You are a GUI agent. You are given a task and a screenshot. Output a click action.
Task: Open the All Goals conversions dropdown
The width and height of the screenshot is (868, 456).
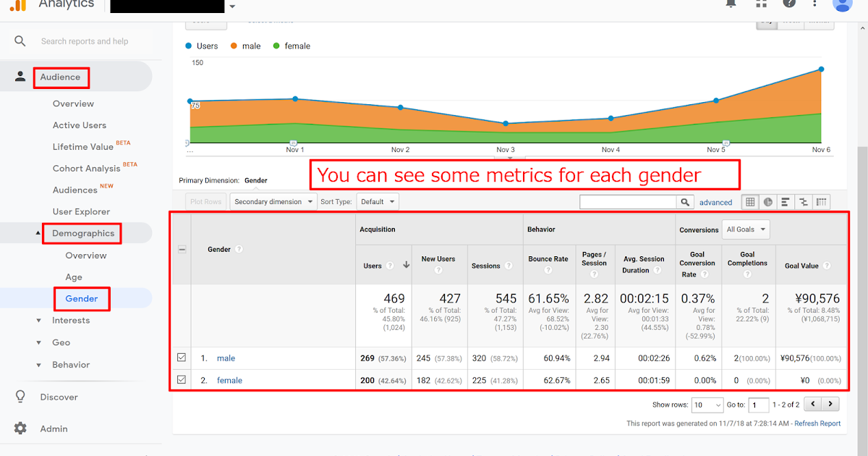click(x=745, y=229)
